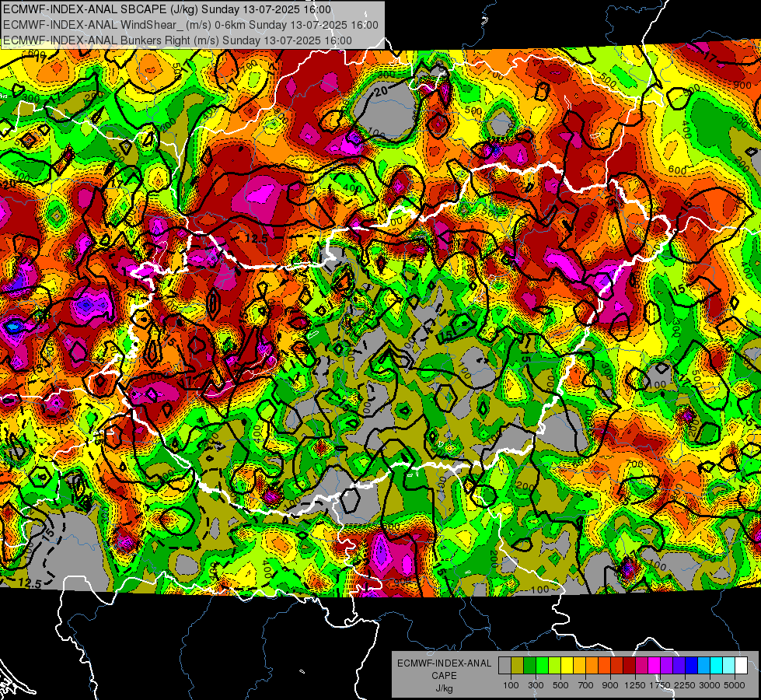Select the legend tick value 900
The image size is (761, 700).
(x=610, y=685)
